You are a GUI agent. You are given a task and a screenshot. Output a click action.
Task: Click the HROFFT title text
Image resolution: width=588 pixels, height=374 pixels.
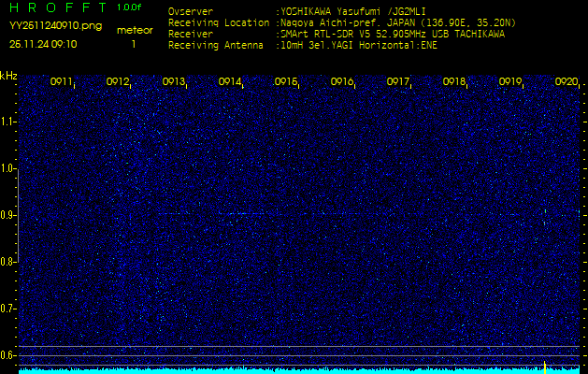coord(57,8)
